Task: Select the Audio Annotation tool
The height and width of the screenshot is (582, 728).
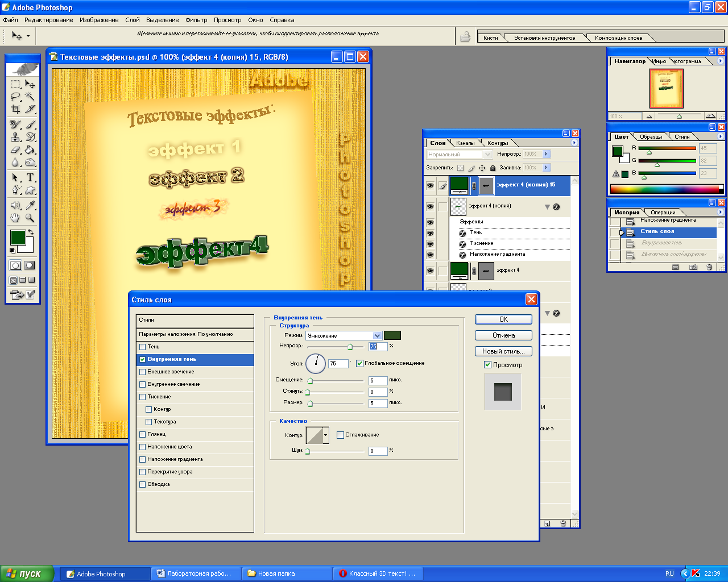Action: click(x=15, y=205)
